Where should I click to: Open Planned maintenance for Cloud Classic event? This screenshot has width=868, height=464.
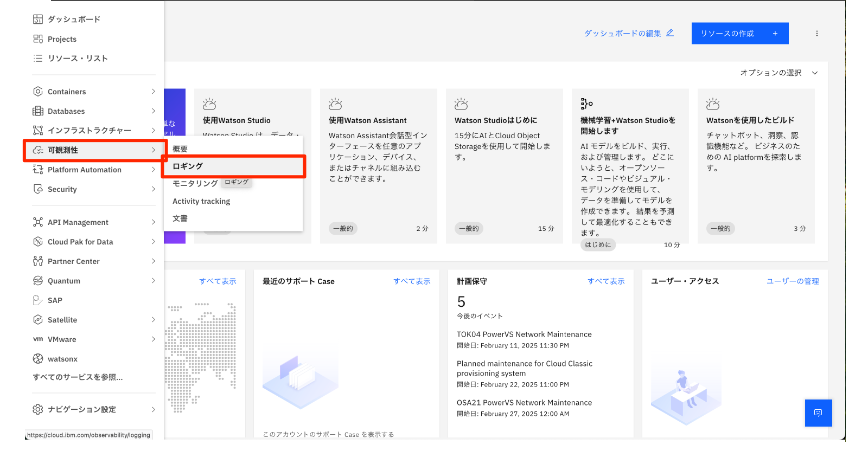pos(525,369)
